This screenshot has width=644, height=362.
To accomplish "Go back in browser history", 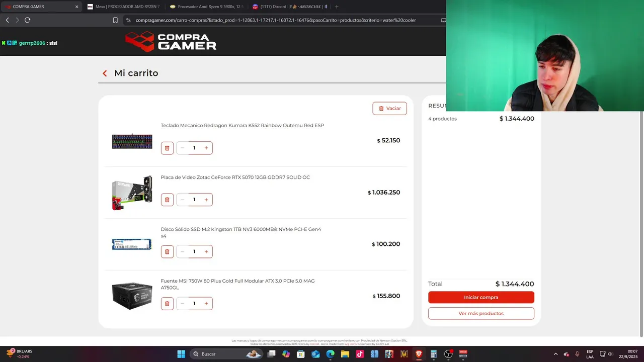I will (x=7, y=20).
